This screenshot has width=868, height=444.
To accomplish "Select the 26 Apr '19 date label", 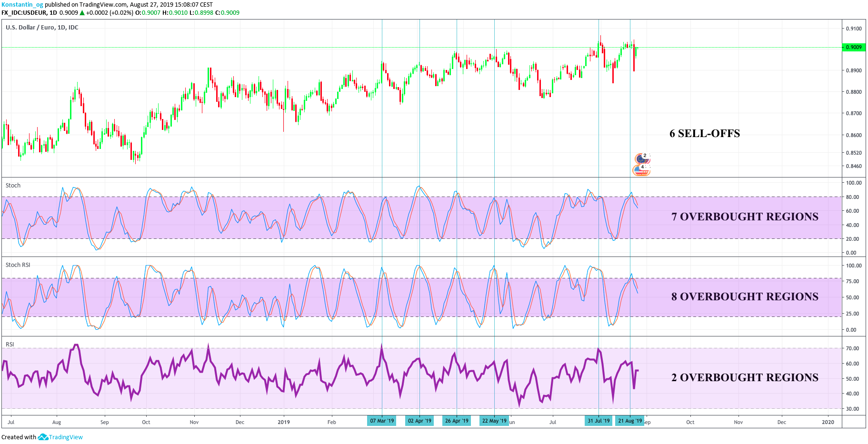I will pyautogui.click(x=457, y=421).
